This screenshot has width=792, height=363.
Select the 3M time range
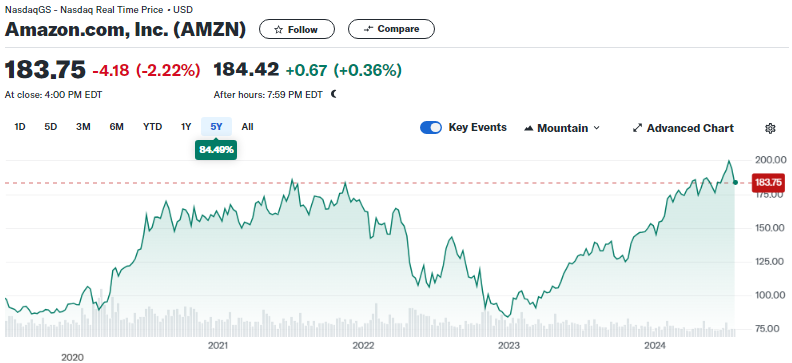[83, 127]
